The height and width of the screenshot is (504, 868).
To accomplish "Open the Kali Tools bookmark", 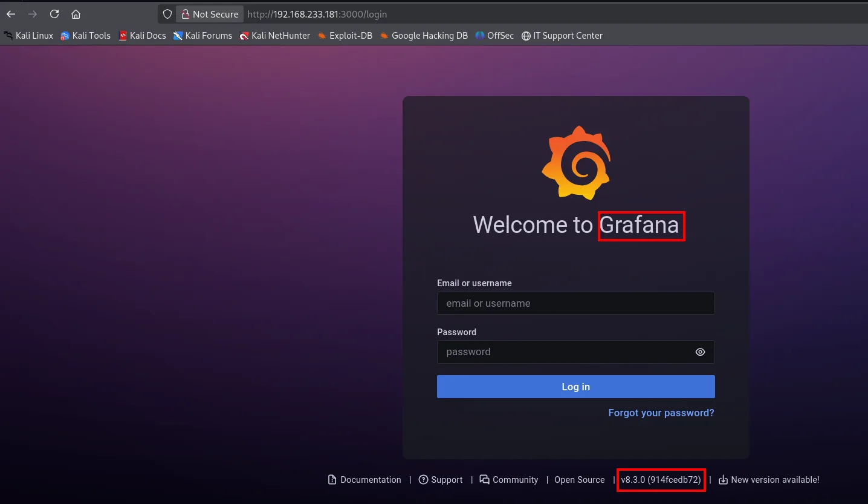I will point(85,36).
